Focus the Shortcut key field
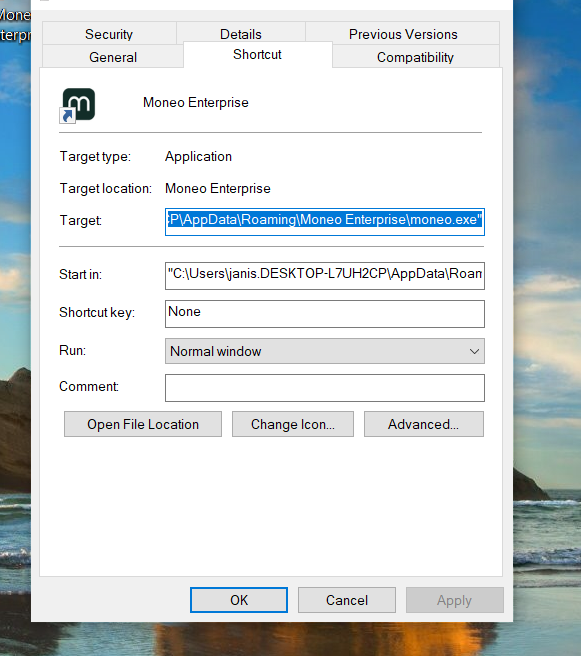 pyautogui.click(x=325, y=314)
